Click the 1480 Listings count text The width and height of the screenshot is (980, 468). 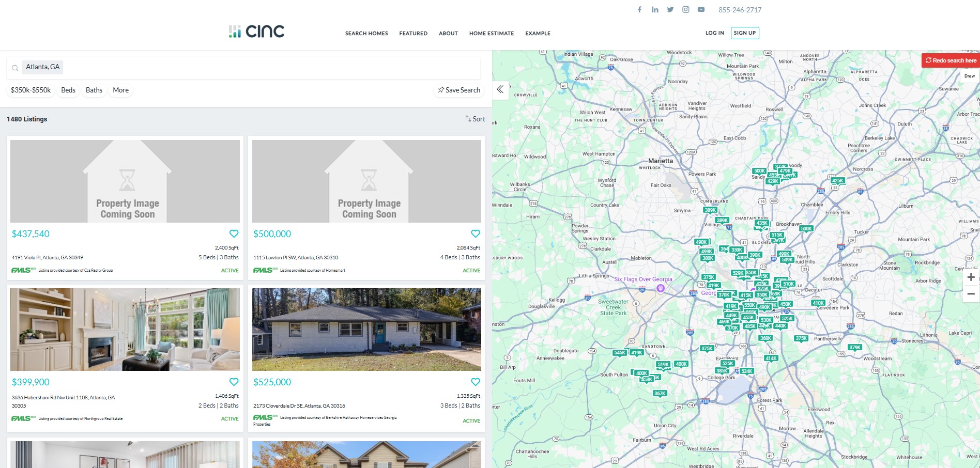(x=27, y=119)
